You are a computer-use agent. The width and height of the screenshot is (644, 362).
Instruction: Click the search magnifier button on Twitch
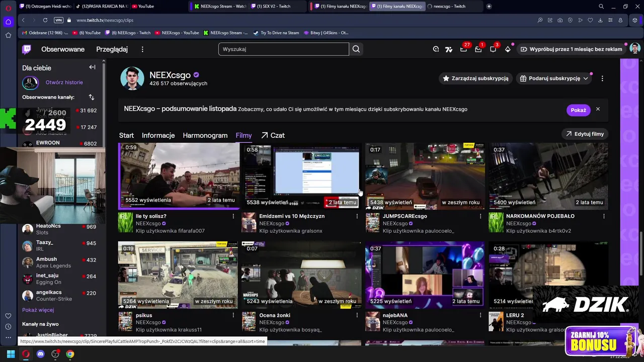click(356, 49)
